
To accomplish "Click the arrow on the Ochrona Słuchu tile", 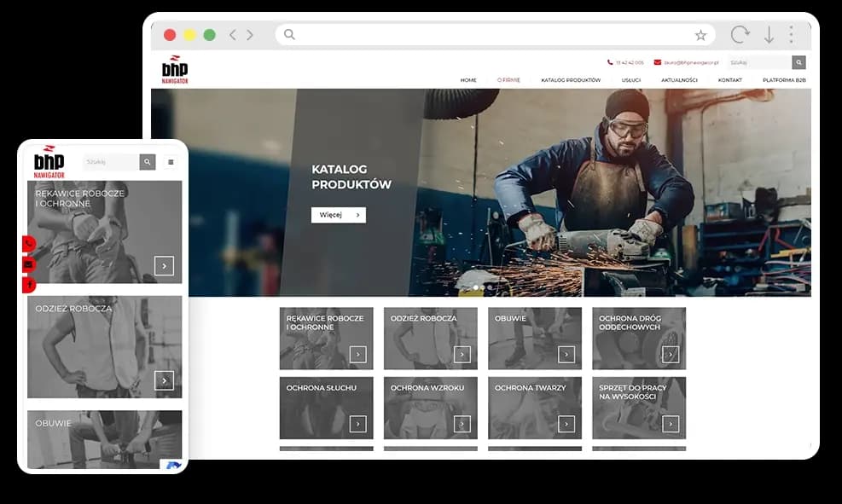I will (357, 424).
